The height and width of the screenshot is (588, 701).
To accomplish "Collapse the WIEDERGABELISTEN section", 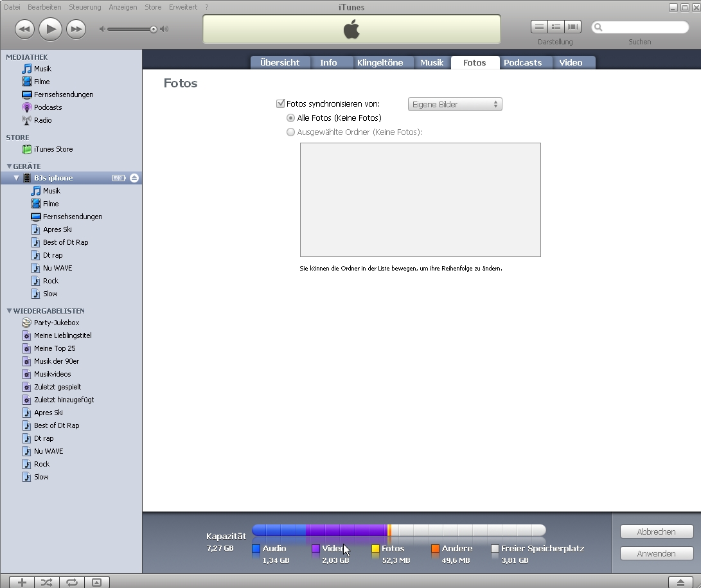I will [9, 311].
